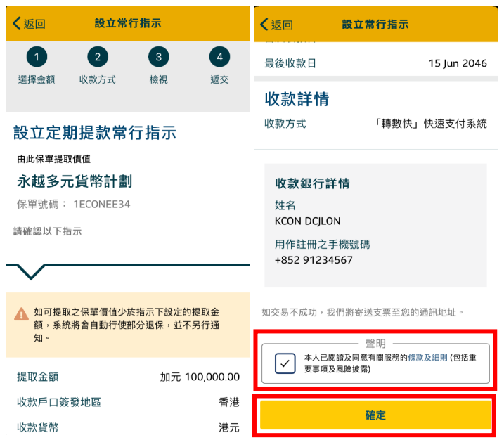Screen dimensions: 504x447
Task: Select step 1 circle for 選擇金額
Action: click(x=37, y=58)
